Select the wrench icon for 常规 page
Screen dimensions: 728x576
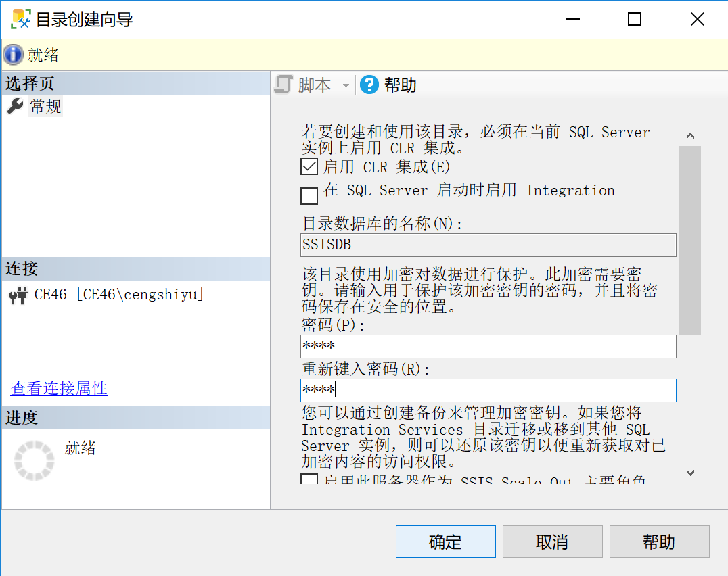coord(16,106)
